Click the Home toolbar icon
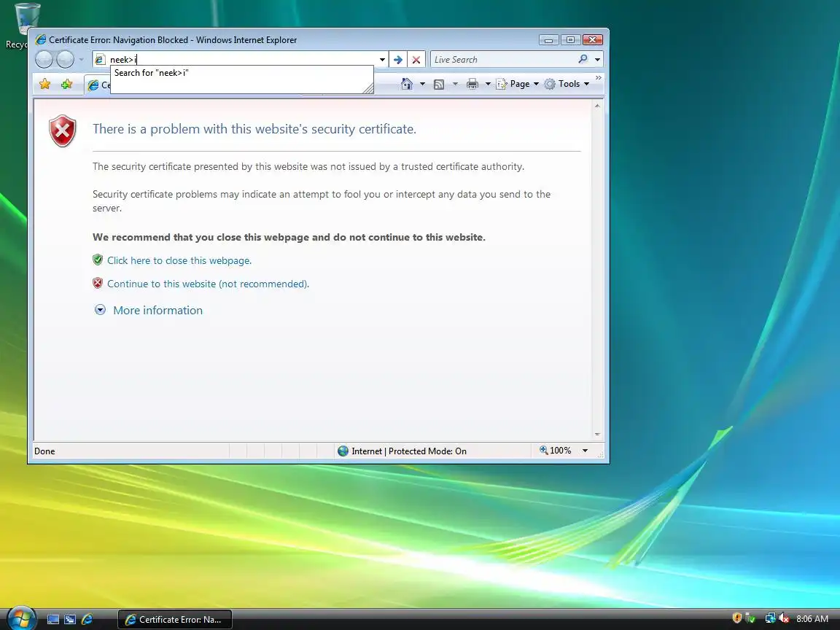This screenshot has height=630, width=840. [407, 84]
